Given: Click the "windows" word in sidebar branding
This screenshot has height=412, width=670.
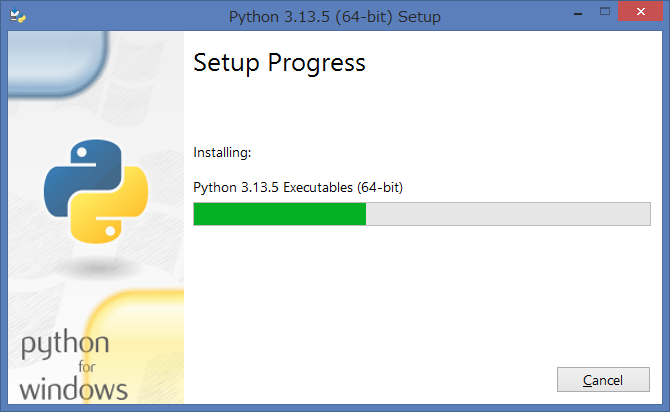Looking at the screenshot, I should 73,388.
